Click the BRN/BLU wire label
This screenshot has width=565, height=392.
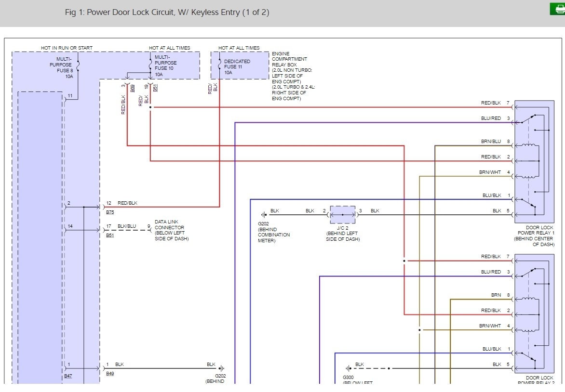click(491, 142)
